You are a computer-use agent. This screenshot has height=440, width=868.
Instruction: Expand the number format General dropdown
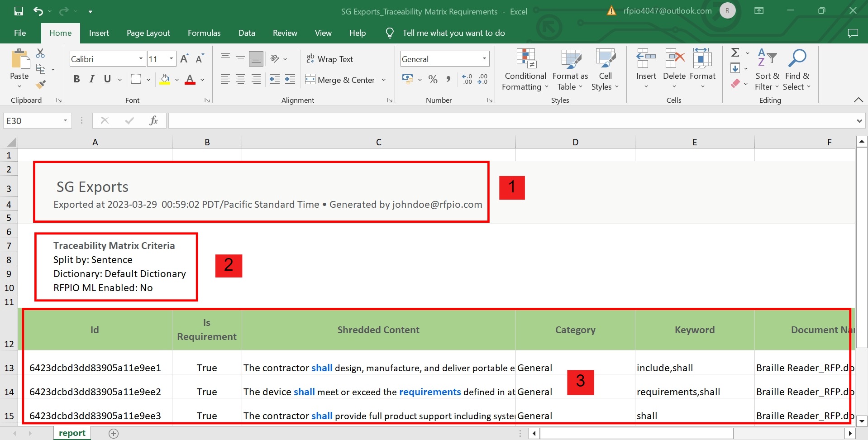pyautogui.click(x=484, y=59)
